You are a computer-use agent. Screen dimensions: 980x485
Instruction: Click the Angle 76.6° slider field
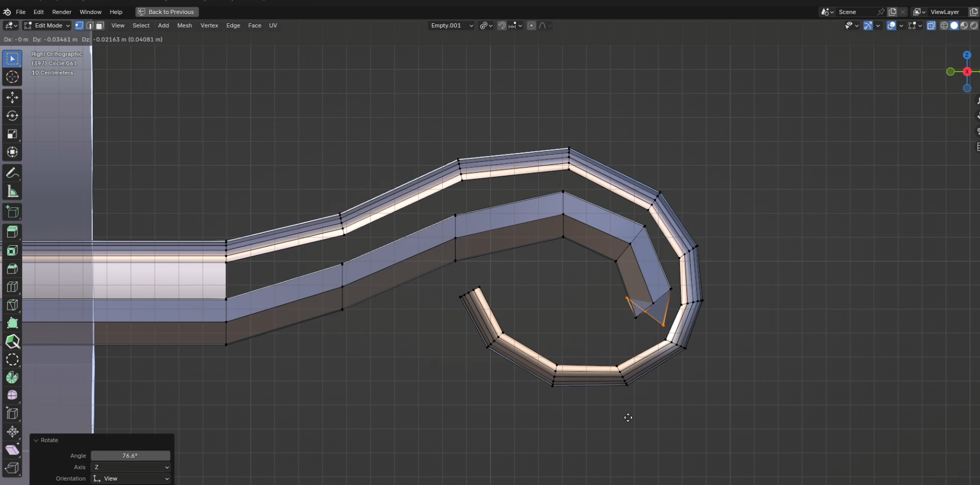coord(130,456)
